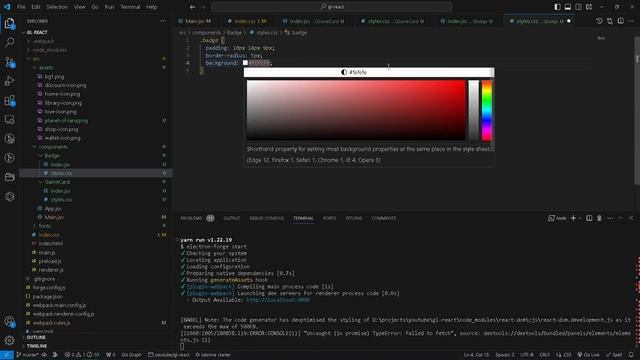Switch to the DEBUG CONSOLE panel tab
The height and width of the screenshot is (360, 640).
tap(267, 218)
